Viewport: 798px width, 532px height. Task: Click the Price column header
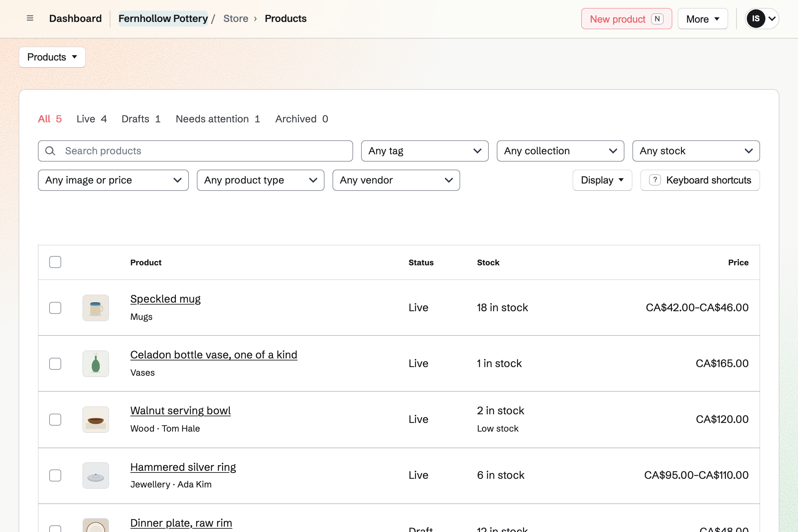738,263
